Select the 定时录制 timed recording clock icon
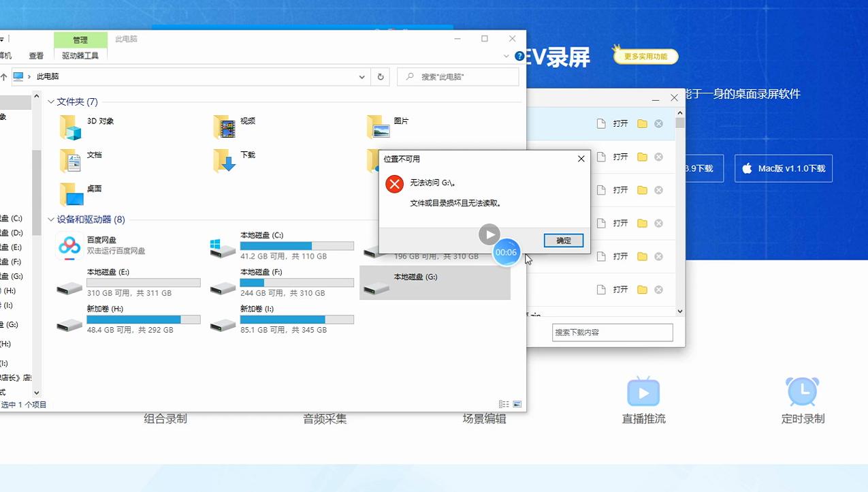The width and height of the screenshot is (868, 492). coord(802,392)
